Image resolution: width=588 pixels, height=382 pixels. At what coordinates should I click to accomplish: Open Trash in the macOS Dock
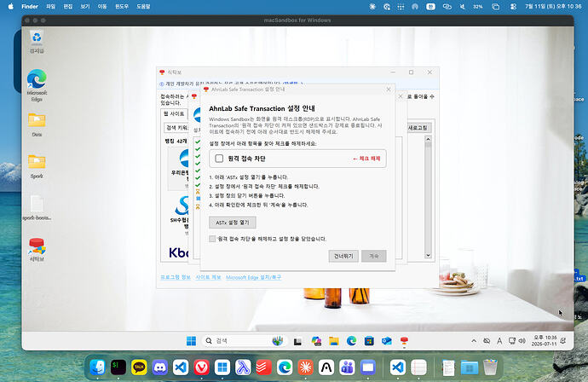coord(490,368)
